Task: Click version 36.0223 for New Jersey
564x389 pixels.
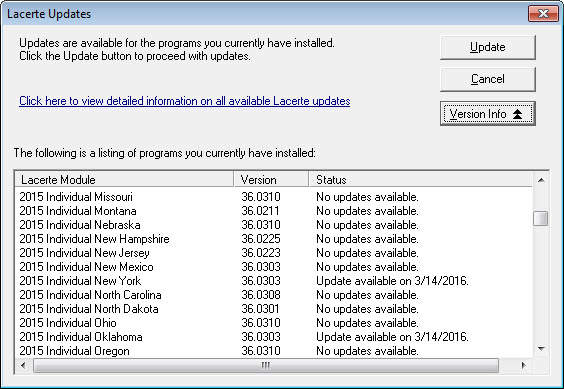Action: click(261, 253)
